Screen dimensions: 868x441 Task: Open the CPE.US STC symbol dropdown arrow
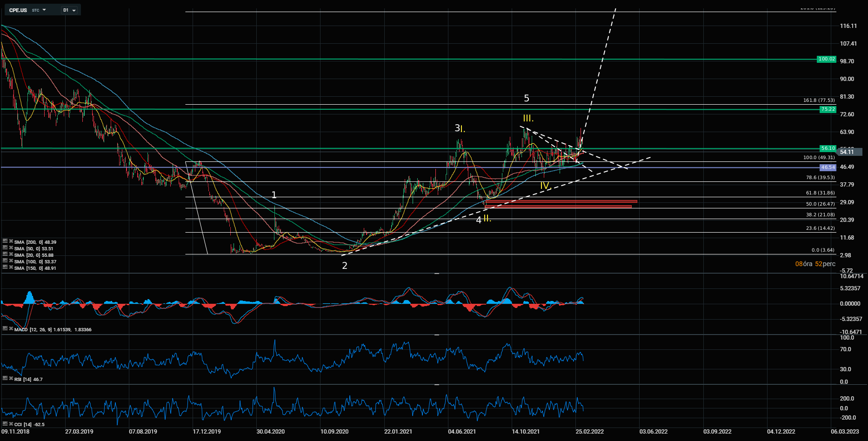pyautogui.click(x=44, y=10)
